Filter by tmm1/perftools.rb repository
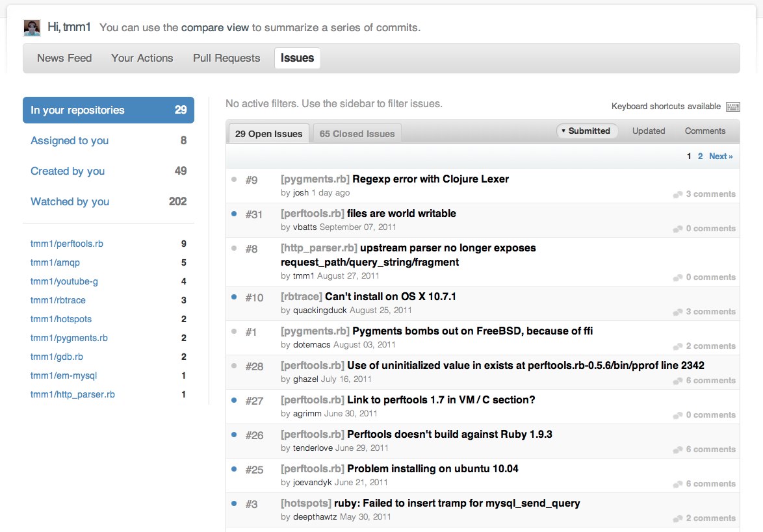Viewport: 763px width, 532px height. pyautogui.click(x=67, y=244)
